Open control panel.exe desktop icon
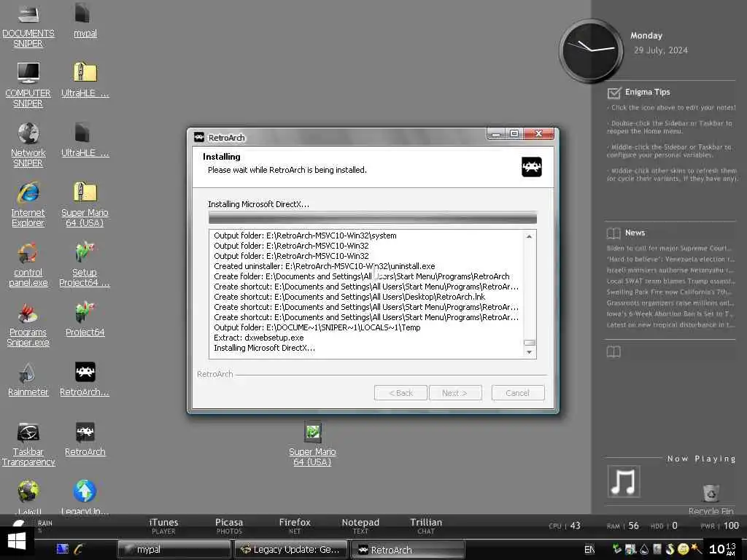Image resolution: width=747 pixels, height=560 pixels. pos(28,265)
